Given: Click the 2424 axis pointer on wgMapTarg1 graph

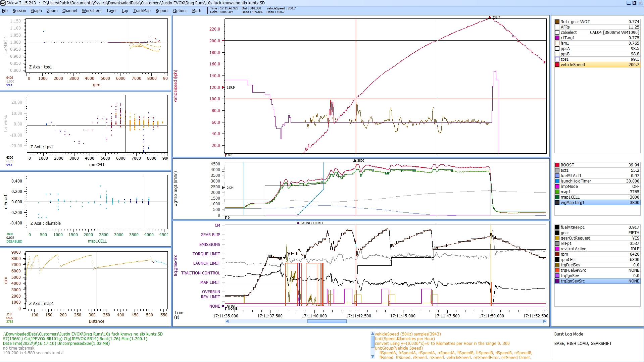Looking at the screenshot, I should 223,188.
